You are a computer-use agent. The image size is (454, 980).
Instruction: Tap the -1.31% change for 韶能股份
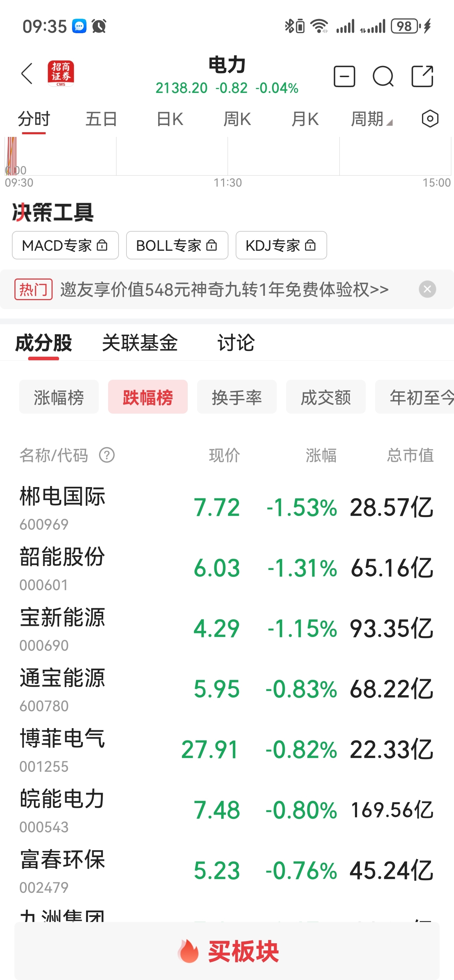click(302, 569)
